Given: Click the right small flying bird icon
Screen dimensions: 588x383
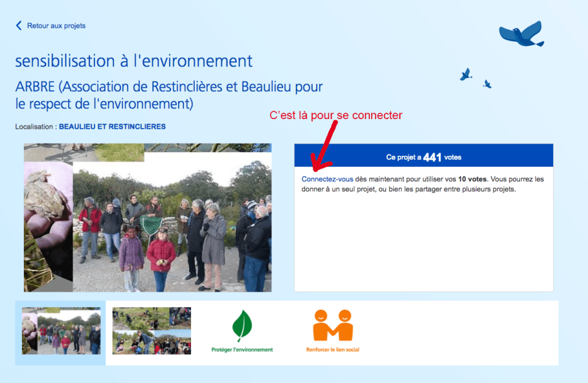Looking at the screenshot, I should [x=487, y=84].
